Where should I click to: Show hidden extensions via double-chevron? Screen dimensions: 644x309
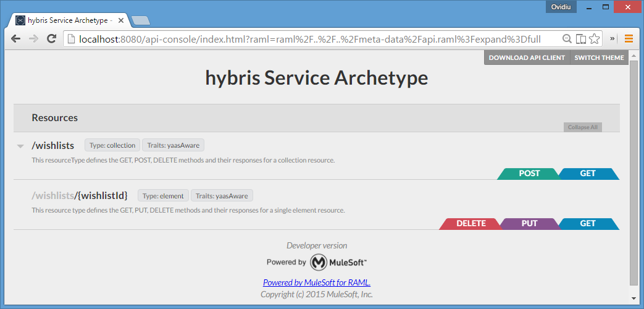612,38
